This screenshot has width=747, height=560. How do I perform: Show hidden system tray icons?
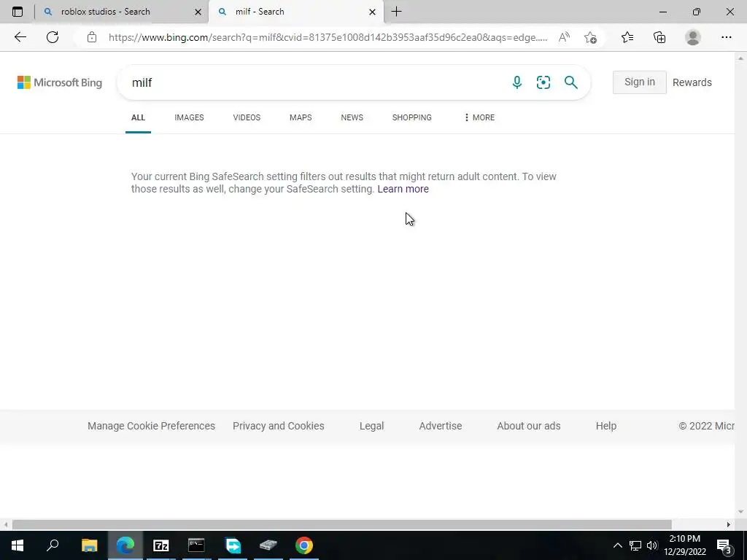pos(617,545)
